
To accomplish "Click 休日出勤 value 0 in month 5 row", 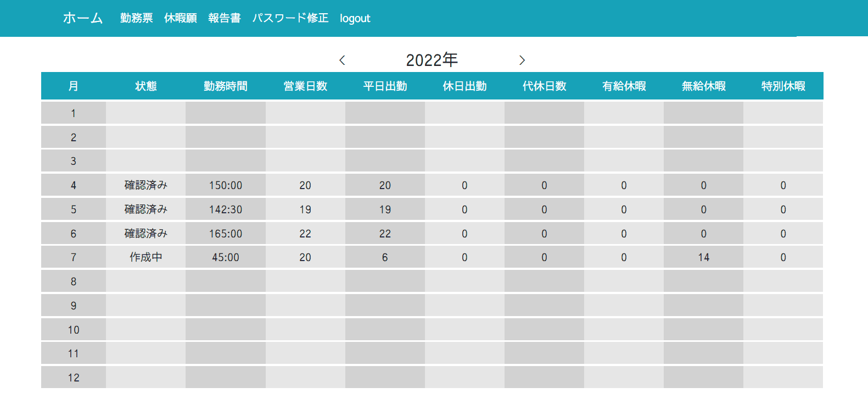I will (x=464, y=209).
